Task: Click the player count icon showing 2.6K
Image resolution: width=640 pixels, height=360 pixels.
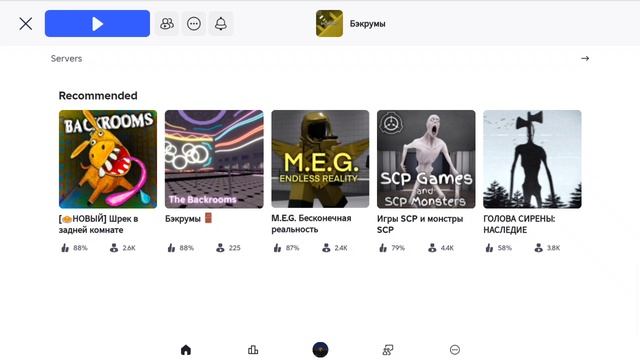Action: [x=114, y=248]
